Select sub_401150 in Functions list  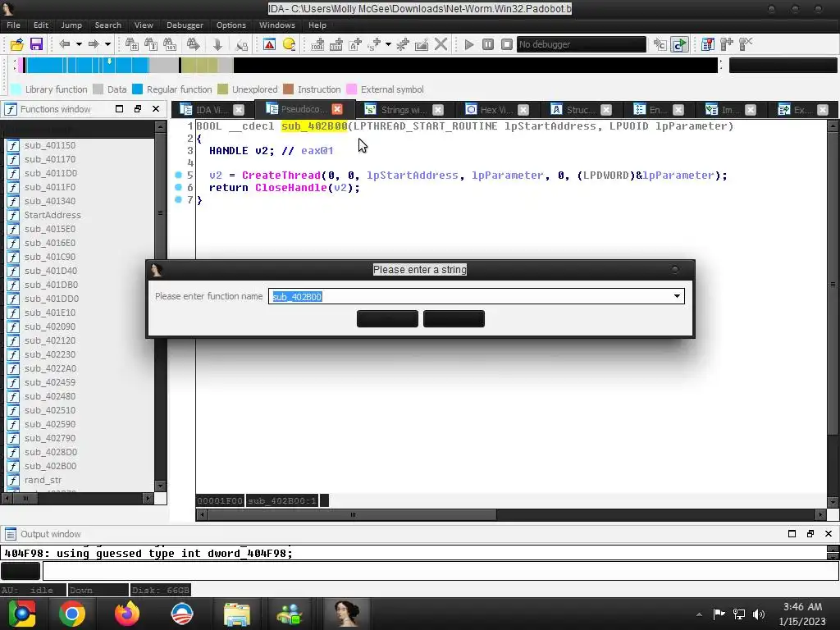[49, 145]
